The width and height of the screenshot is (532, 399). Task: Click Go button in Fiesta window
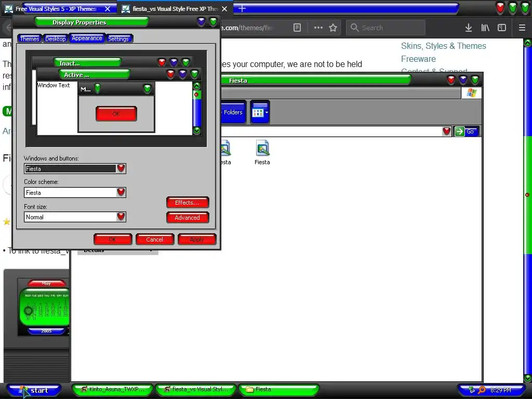click(x=467, y=131)
